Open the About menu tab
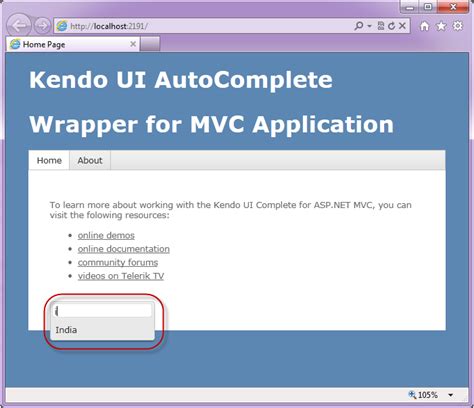This screenshot has height=408, width=474. [90, 160]
